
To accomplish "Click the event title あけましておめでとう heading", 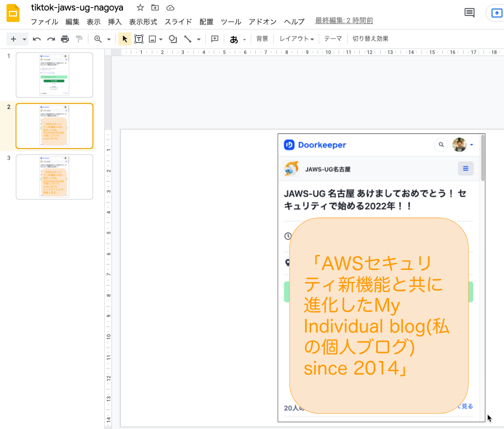I will click(375, 199).
